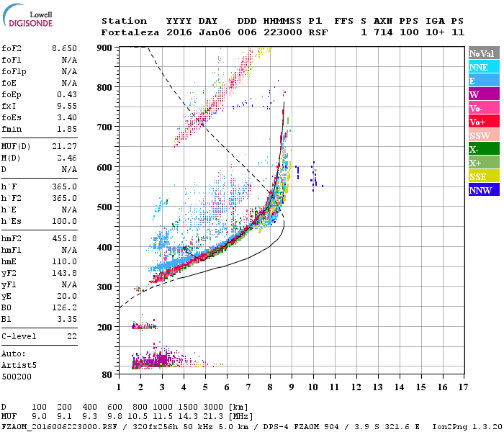Click the 17 MHz frequency axis label
This screenshot has height=432, width=504.
click(464, 387)
